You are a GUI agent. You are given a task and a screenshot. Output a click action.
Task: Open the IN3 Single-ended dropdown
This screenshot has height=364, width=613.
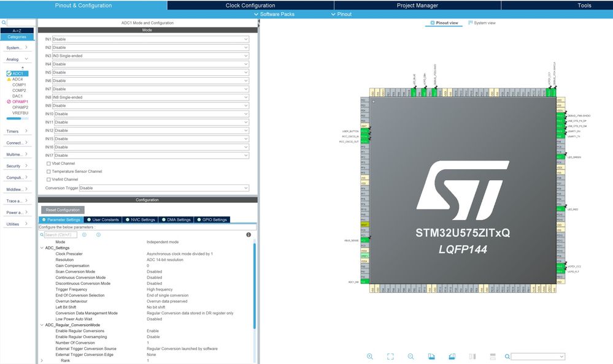tap(150, 56)
